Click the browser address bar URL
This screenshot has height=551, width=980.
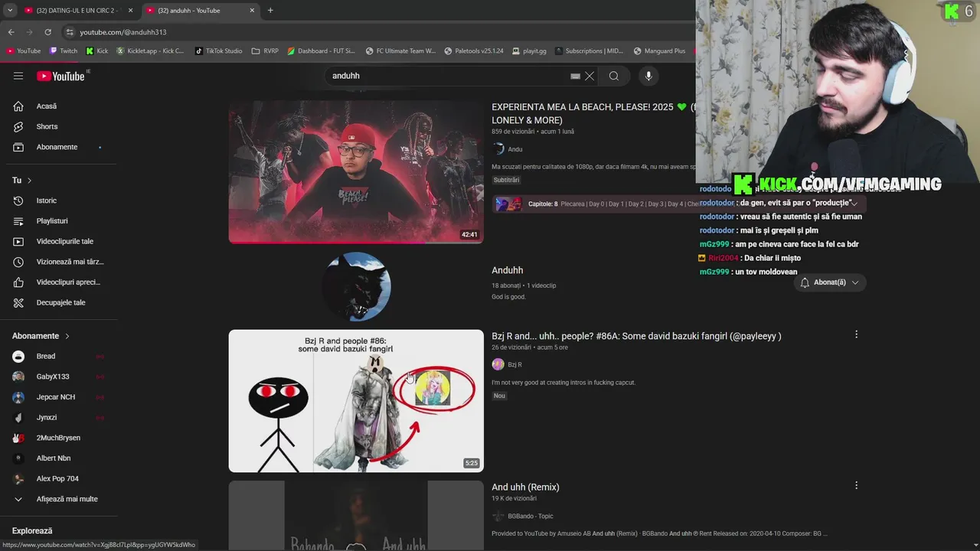[x=123, y=32]
